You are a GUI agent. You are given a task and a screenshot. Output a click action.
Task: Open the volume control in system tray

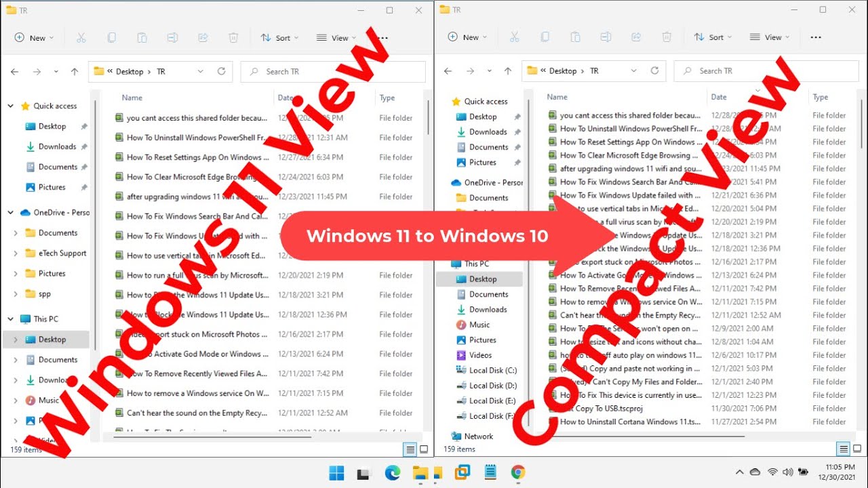coord(788,472)
